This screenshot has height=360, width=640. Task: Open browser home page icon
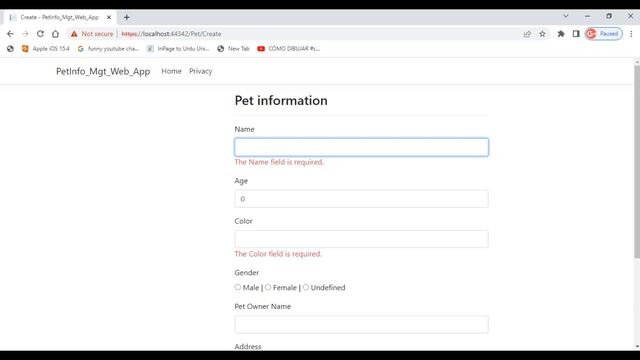coord(55,34)
